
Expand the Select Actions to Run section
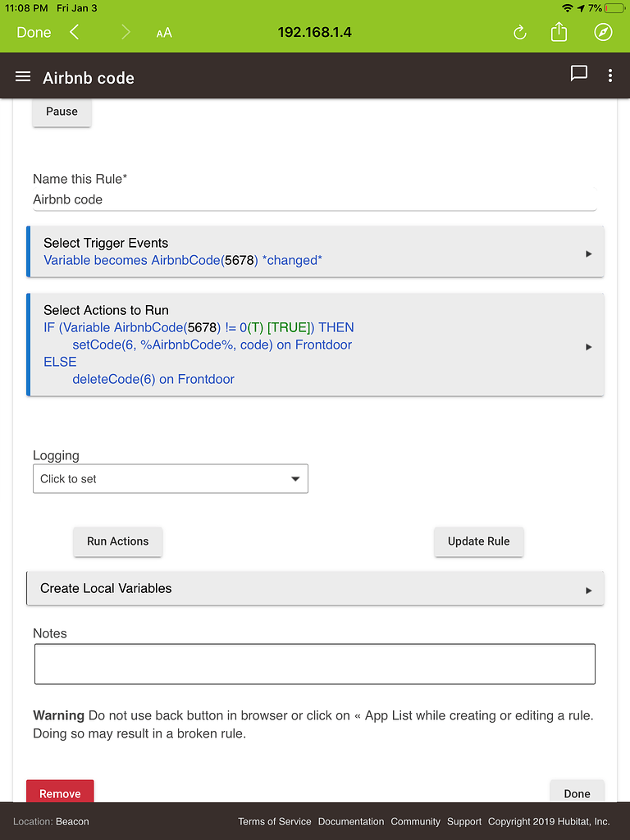coord(316,345)
